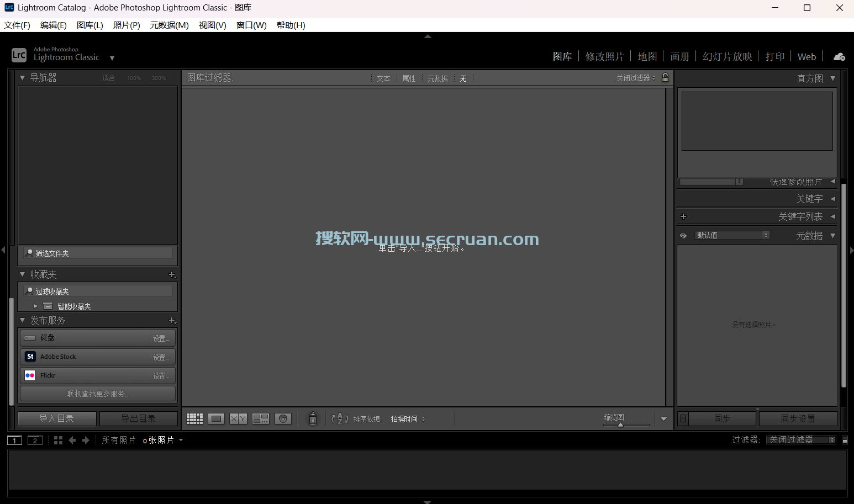Viewport: 854px width, 504px height.
Task: Open the 拍摄时间 sort order dropdown
Action: (408, 419)
